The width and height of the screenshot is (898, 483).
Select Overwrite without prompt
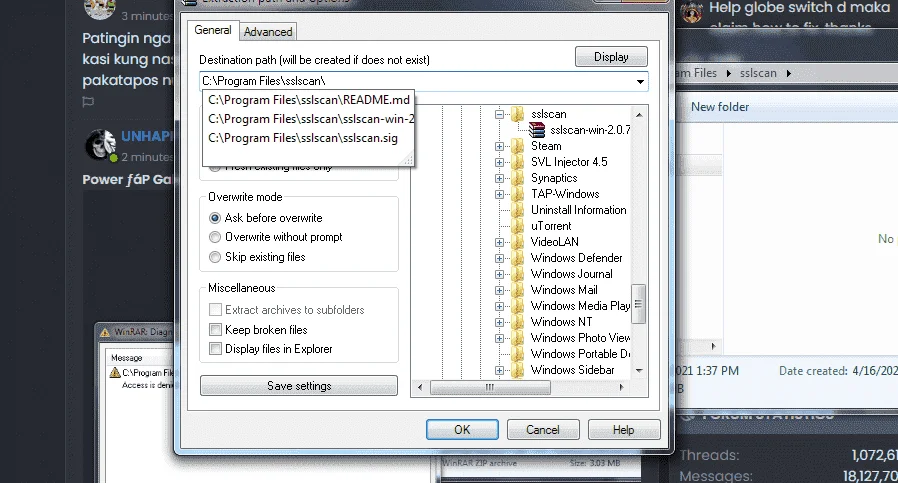[x=275, y=237]
